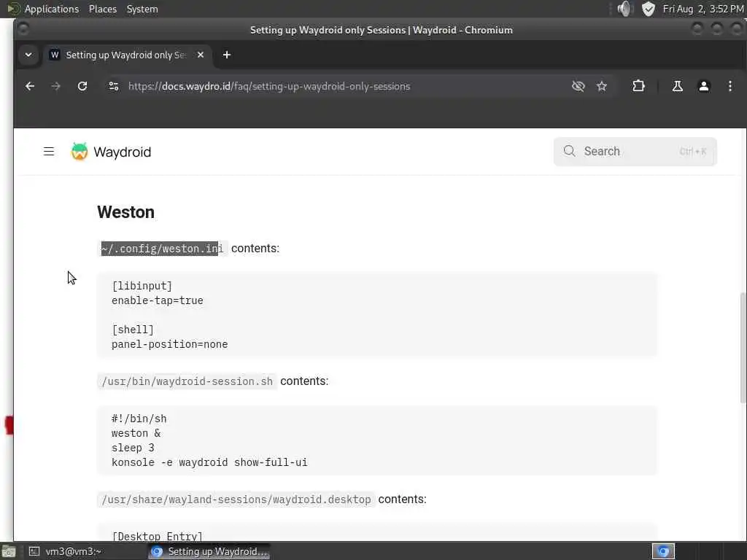Open Chromium three-dot menu

tap(729, 86)
